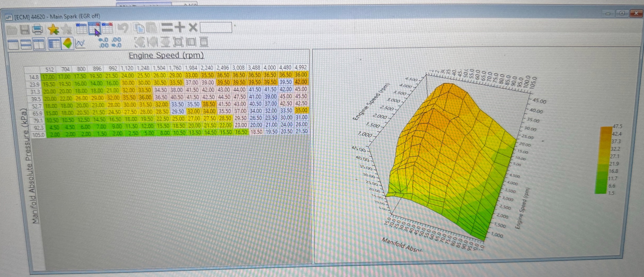Click the increase decimal places button

click(x=104, y=43)
